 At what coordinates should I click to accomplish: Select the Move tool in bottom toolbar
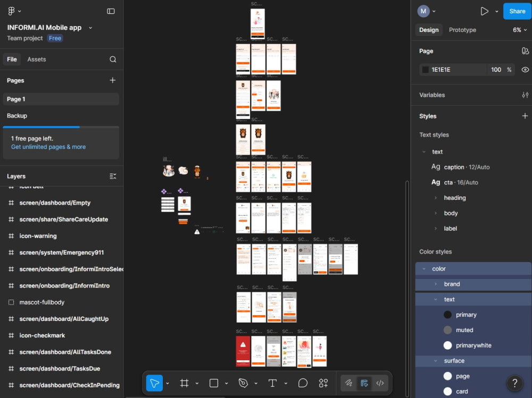tap(154, 383)
